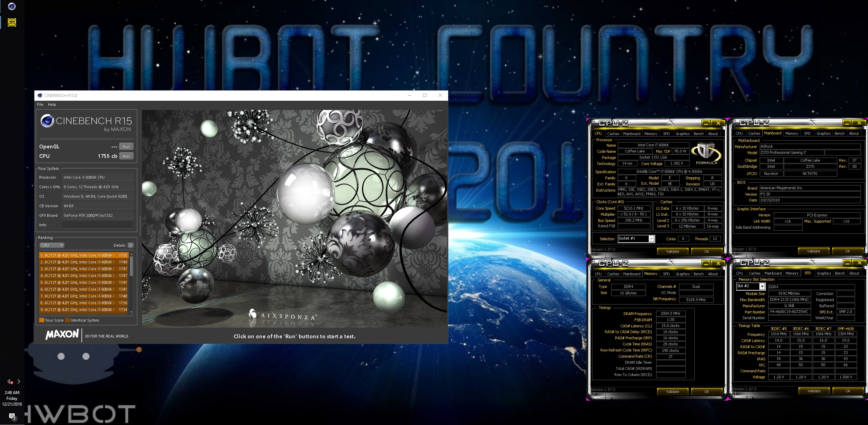
Task: Open the File menu in Cinebench
Action: 40,104
